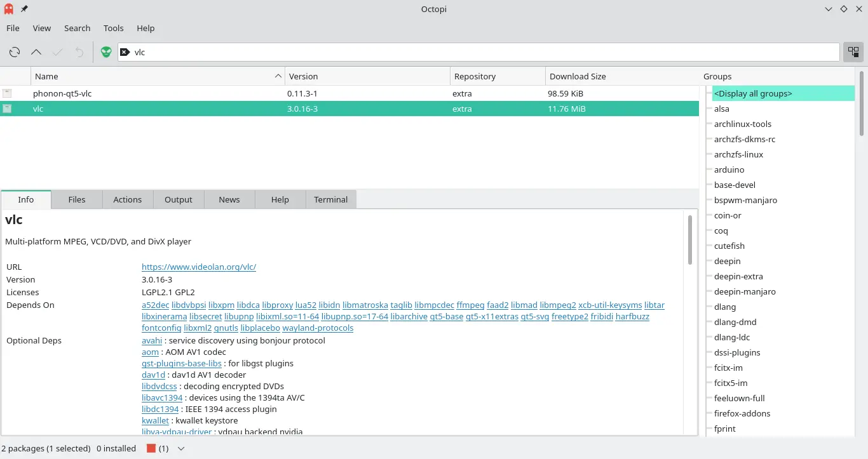Select the archlinux-tools group
The height and width of the screenshot is (459, 868).
click(x=743, y=124)
